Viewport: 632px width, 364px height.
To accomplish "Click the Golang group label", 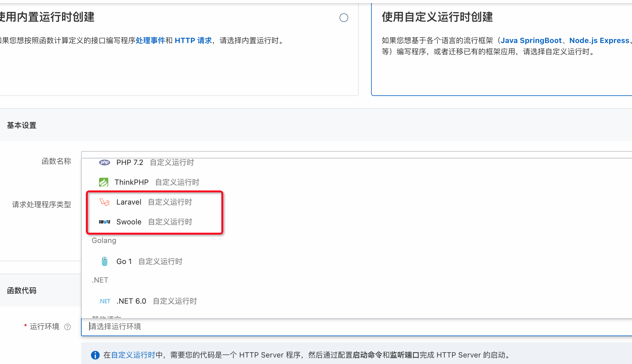I will pos(104,240).
